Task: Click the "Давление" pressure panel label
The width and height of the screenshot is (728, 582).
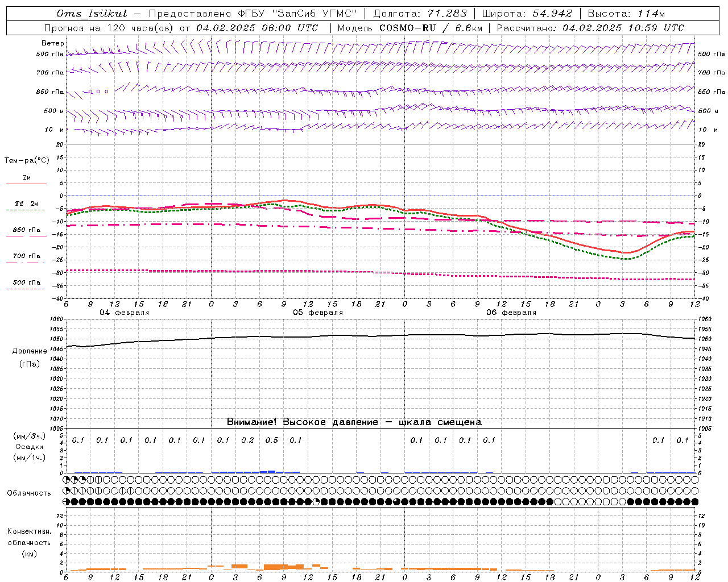Action: click(x=30, y=351)
